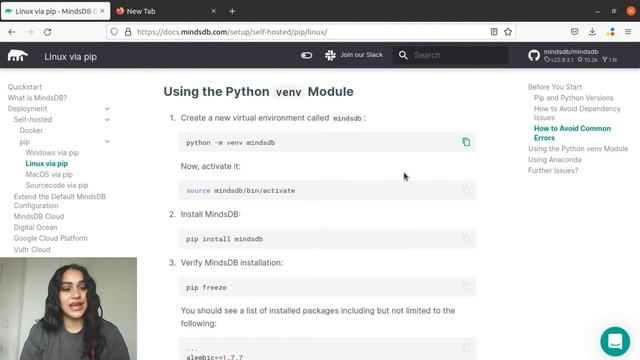This screenshot has width=640, height=360.
Task: Open the Firefox hamburger menu
Action: [x=628, y=32]
